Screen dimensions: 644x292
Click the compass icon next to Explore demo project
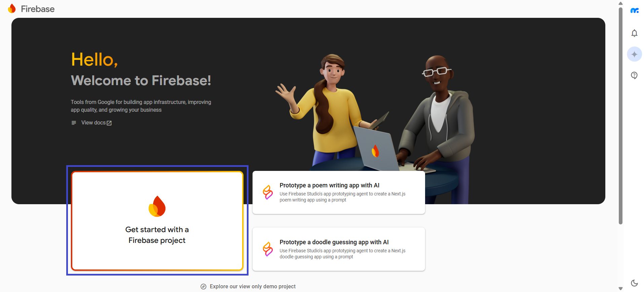[203, 287]
